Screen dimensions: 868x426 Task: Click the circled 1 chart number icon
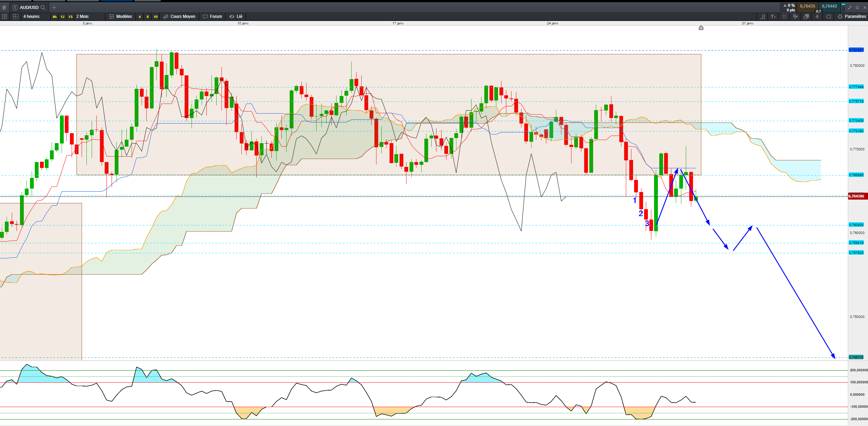tap(15, 7)
